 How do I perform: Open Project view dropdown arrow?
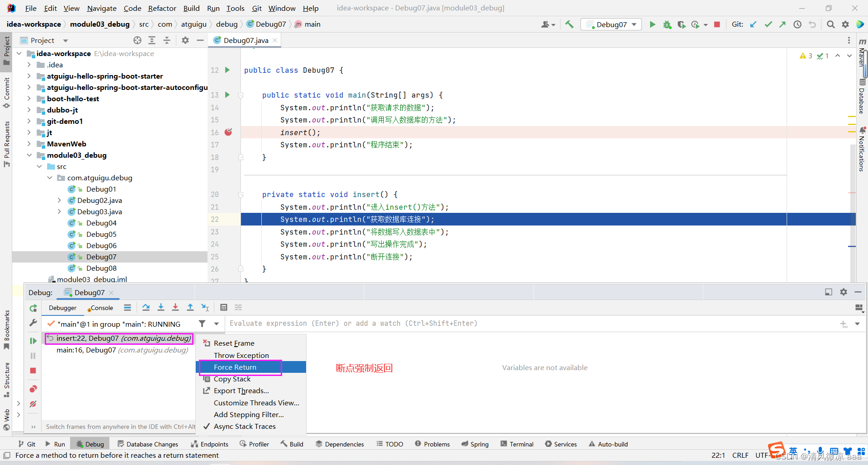tap(65, 41)
